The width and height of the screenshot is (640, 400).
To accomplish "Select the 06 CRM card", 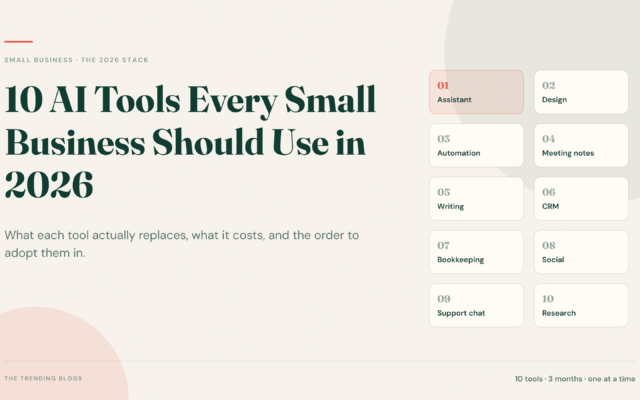I will click(x=581, y=199).
